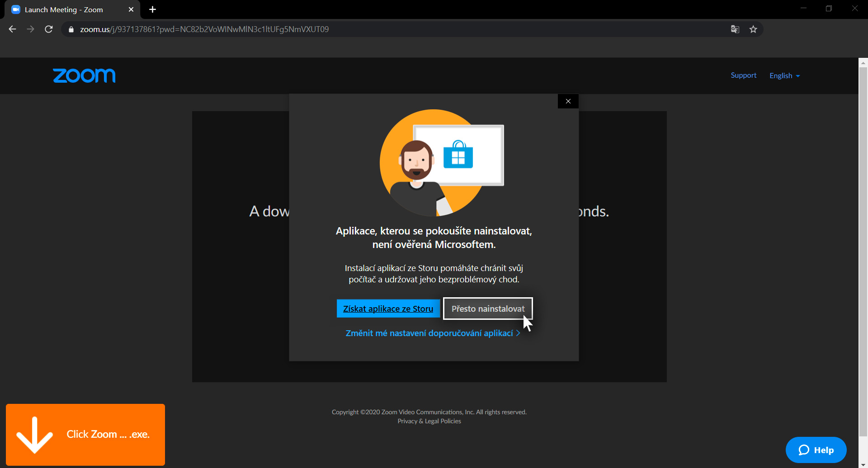Close the Launch Meeting tab
The image size is (868, 468).
[x=131, y=9]
